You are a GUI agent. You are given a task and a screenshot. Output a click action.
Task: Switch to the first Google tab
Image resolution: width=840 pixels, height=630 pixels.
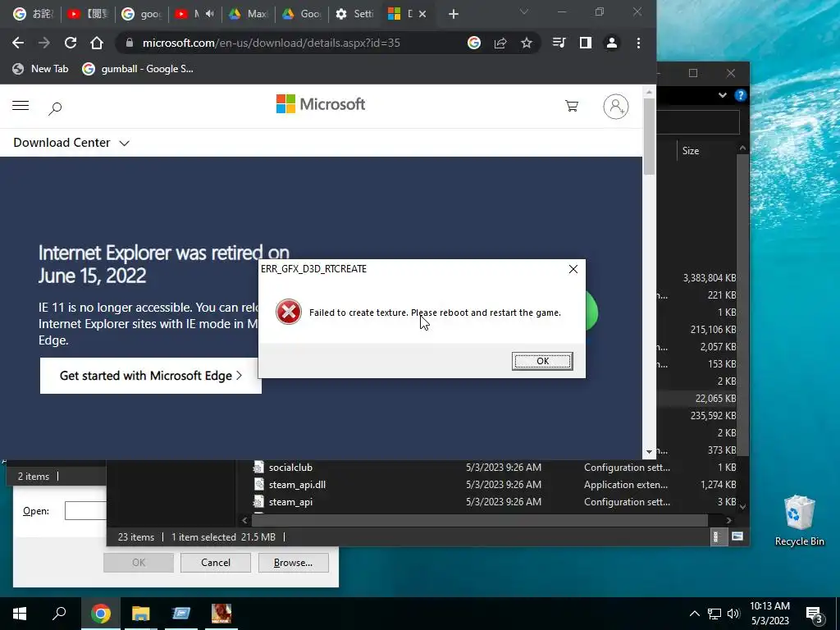[33, 14]
